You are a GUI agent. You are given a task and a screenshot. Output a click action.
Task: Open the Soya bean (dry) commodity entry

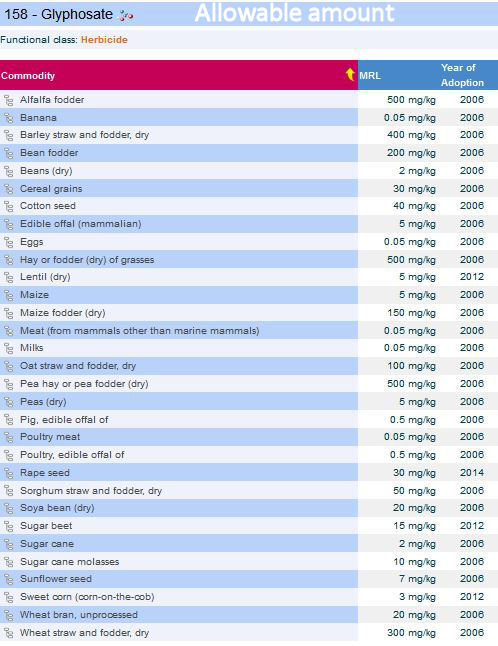(57, 508)
